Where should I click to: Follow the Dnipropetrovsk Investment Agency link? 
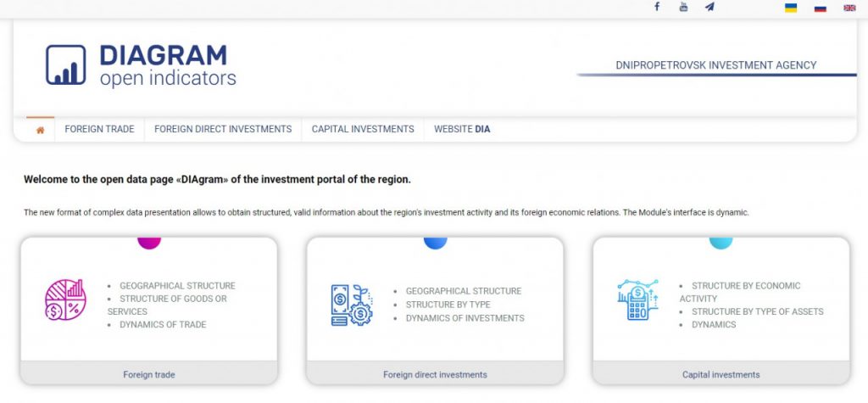(716, 65)
